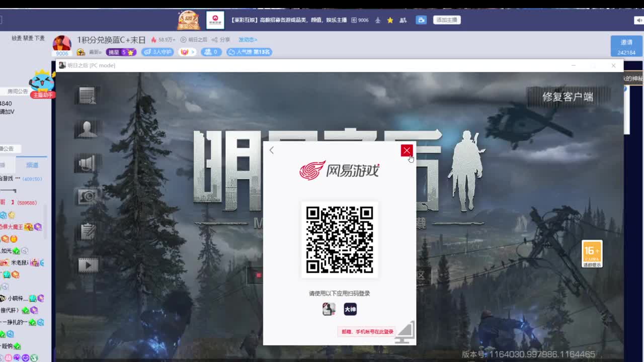
Task: Click the 摘星 5 star badge
Action: (121, 52)
